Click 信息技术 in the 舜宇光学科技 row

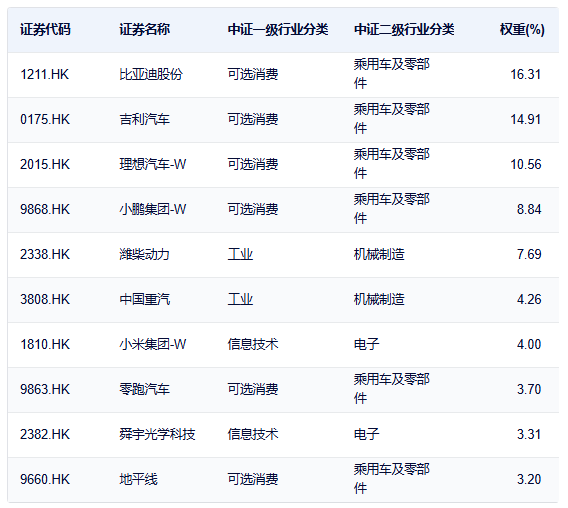click(253, 434)
